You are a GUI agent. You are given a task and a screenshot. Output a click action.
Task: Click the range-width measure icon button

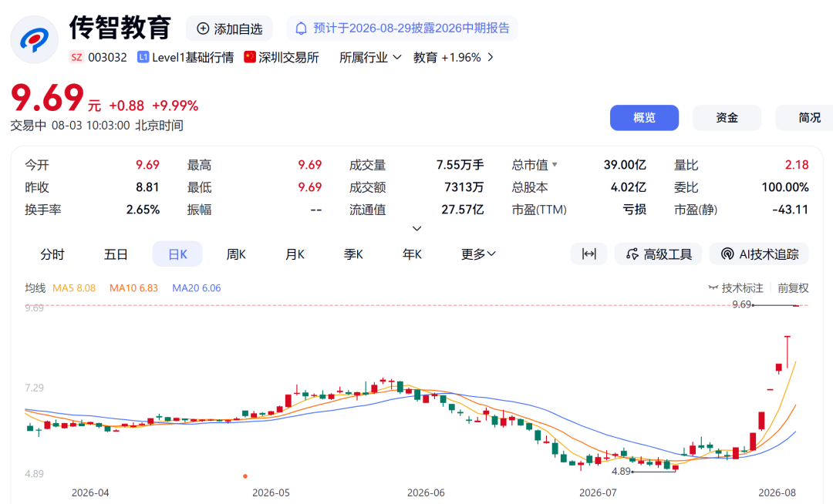[588, 254]
